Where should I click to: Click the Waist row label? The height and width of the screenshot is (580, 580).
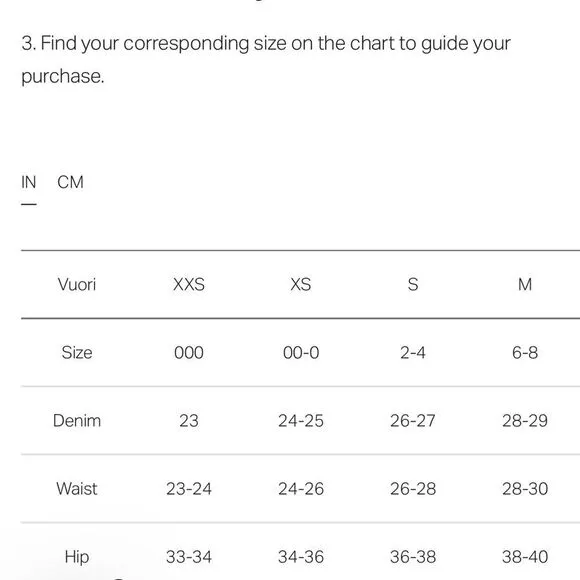coord(77,489)
